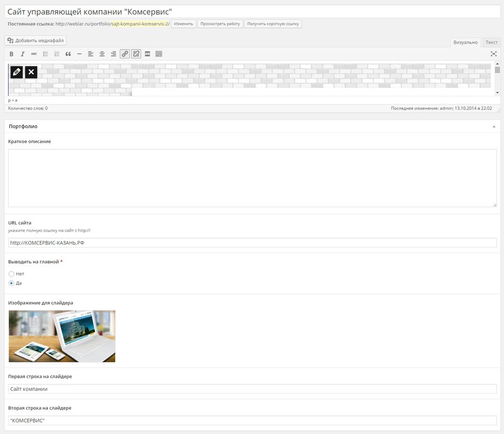504x434 pixels.
Task: Show the toolbar toggle (kitchen sink)
Action: point(158,54)
